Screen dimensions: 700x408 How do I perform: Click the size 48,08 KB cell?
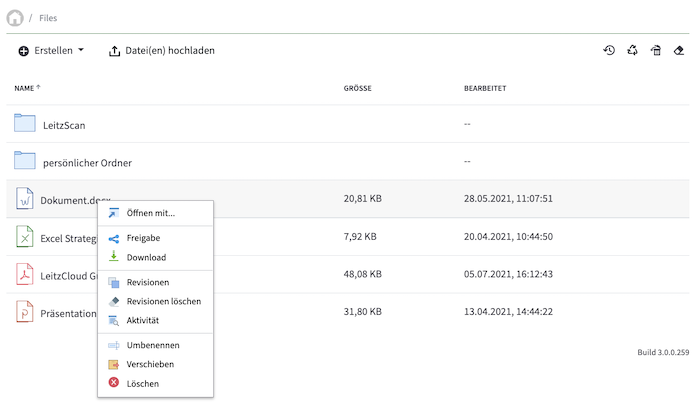pyautogui.click(x=362, y=274)
